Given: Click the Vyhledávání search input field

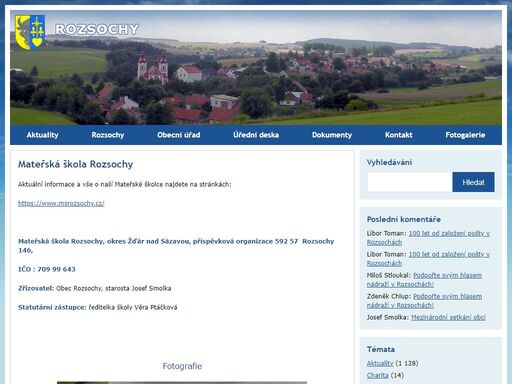Looking at the screenshot, I should point(410,182).
